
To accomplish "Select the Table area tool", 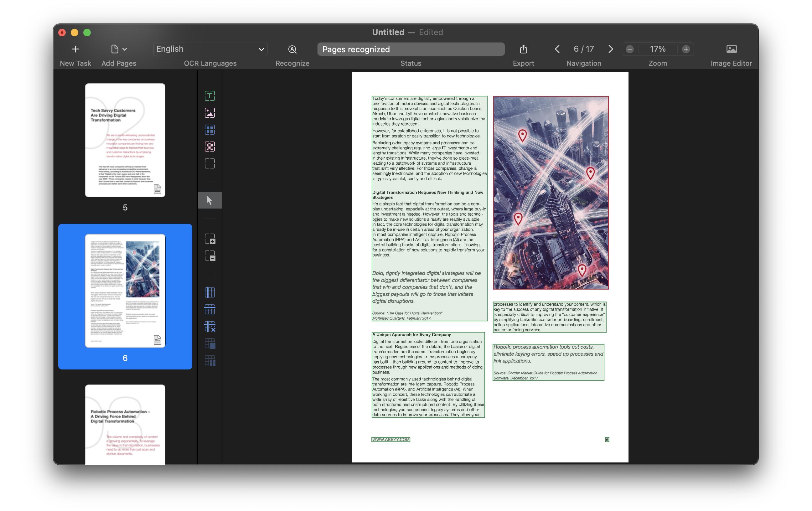I will [x=210, y=130].
